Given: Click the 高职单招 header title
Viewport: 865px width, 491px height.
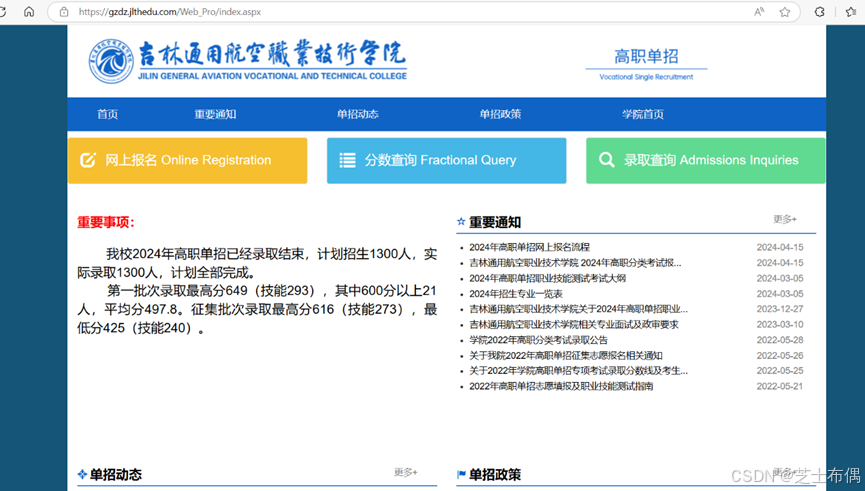Looking at the screenshot, I should coord(646,56).
